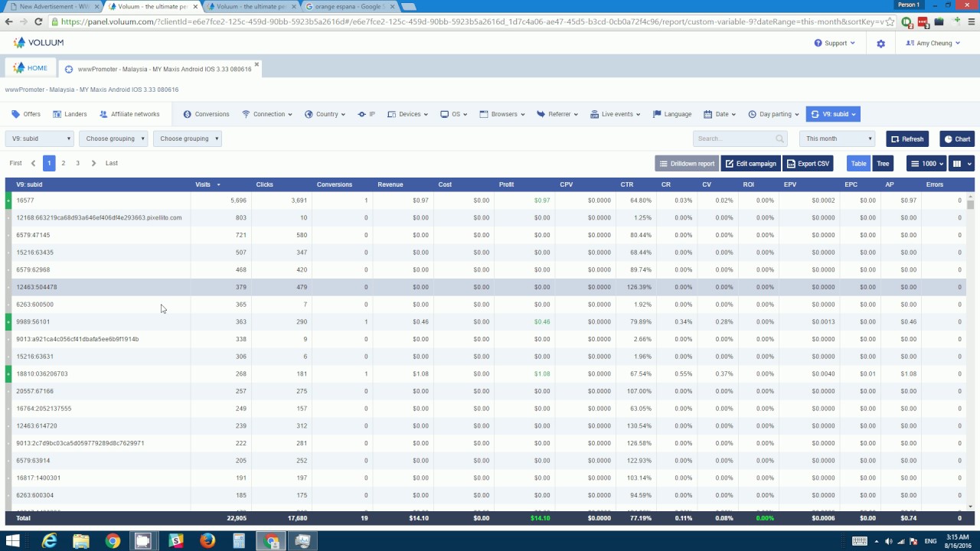Open the Connection report dropdown
Image resolution: width=980 pixels, height=551 pixels.
[x=267, y=114]
